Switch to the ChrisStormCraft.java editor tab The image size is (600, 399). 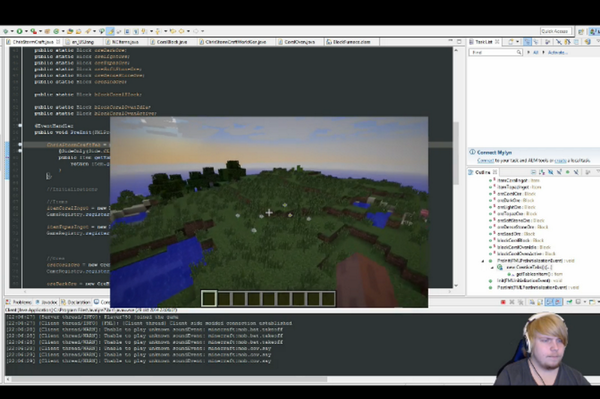(x=33, y=42)
